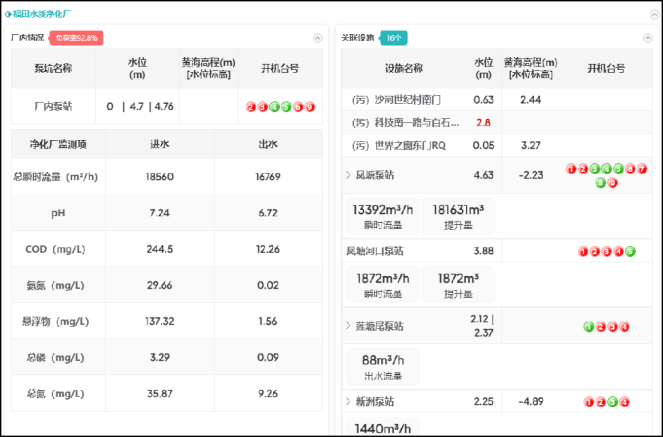Click 厂内泵站 pump pit name

point(53,107)
